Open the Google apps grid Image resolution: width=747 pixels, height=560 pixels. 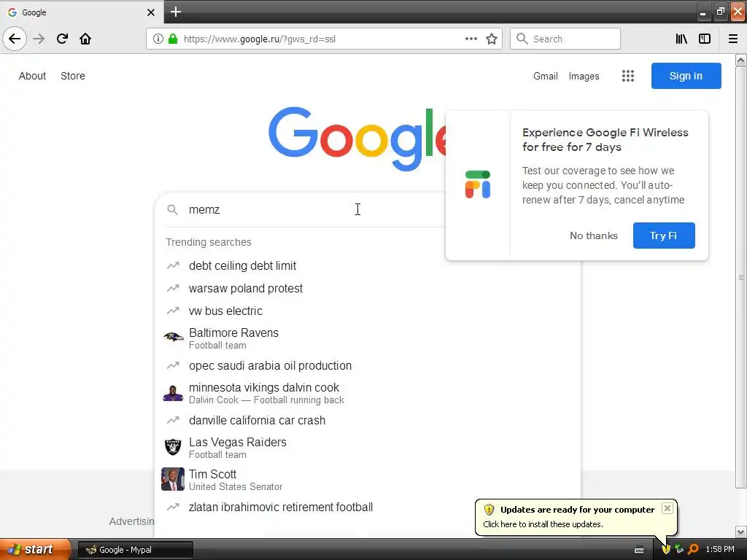click(628, 76)
